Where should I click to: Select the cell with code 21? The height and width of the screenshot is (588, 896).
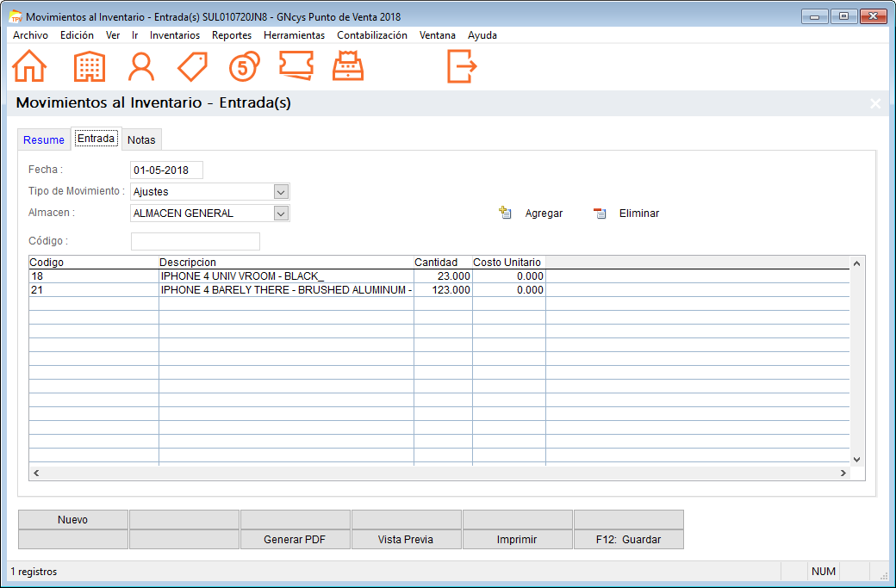[94, 290]
